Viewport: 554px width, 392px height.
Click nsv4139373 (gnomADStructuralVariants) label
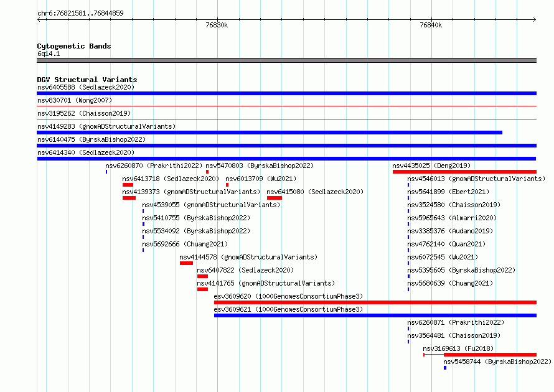[191, 192]
